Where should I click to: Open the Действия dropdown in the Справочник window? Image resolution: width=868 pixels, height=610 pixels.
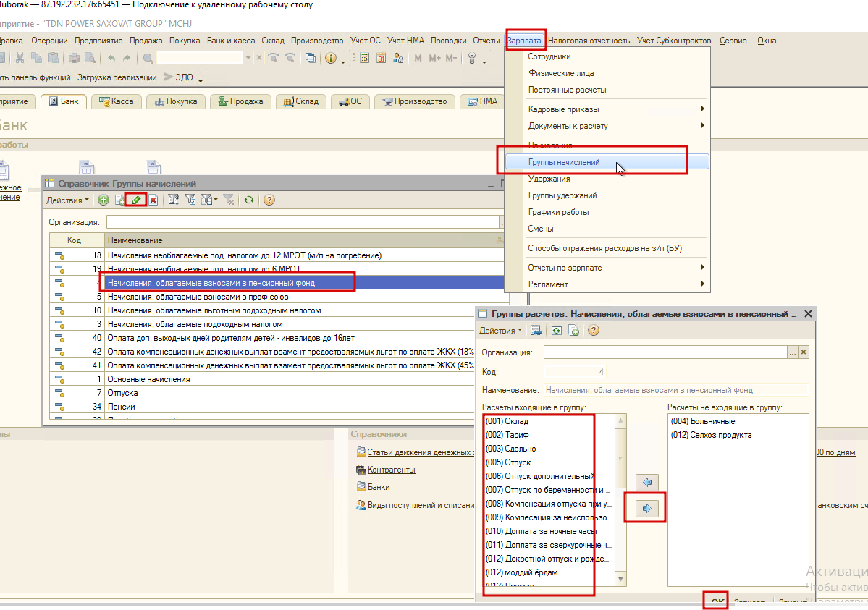67,200
